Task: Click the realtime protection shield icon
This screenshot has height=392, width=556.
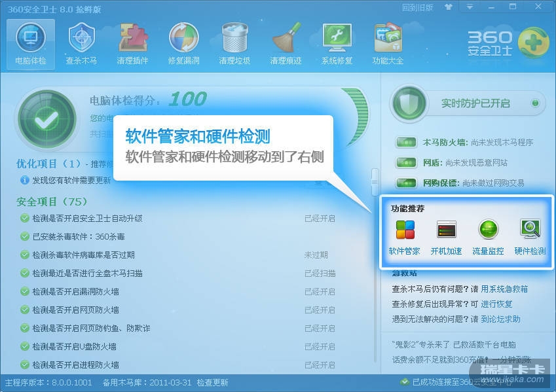Action: [409, 103]
